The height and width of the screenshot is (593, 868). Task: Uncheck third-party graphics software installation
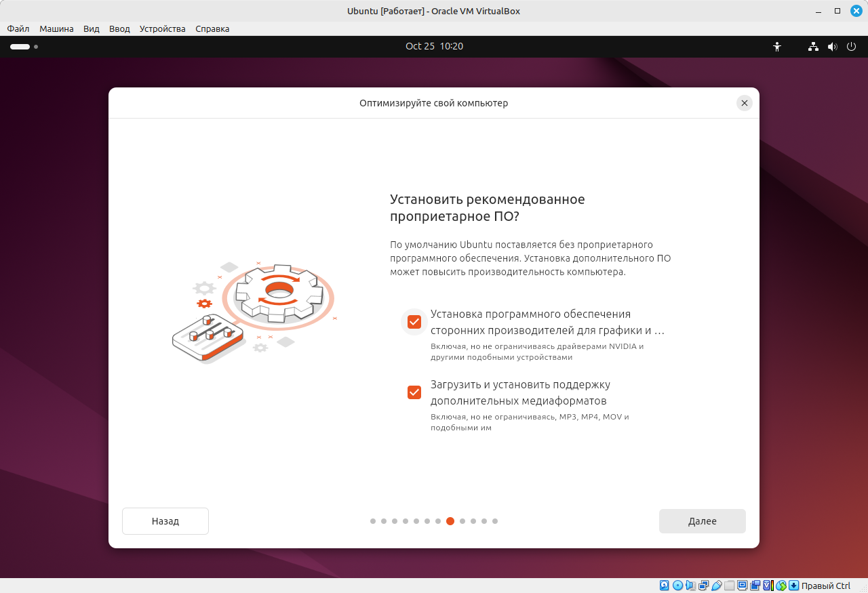click(x=414, y=322)
